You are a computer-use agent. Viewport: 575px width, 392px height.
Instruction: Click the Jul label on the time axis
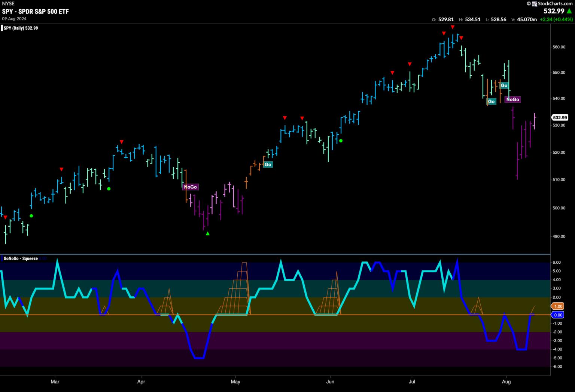[412, 382]
